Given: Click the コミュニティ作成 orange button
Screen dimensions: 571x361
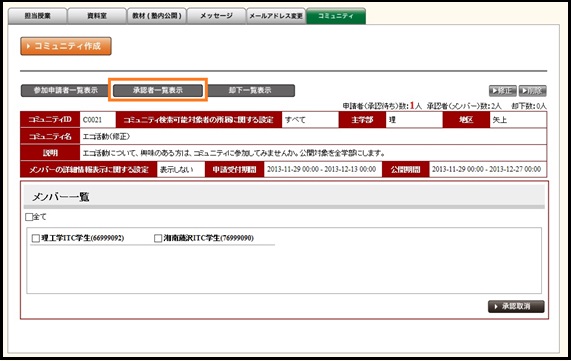Looking at the screenshot, I should [66, 46].
